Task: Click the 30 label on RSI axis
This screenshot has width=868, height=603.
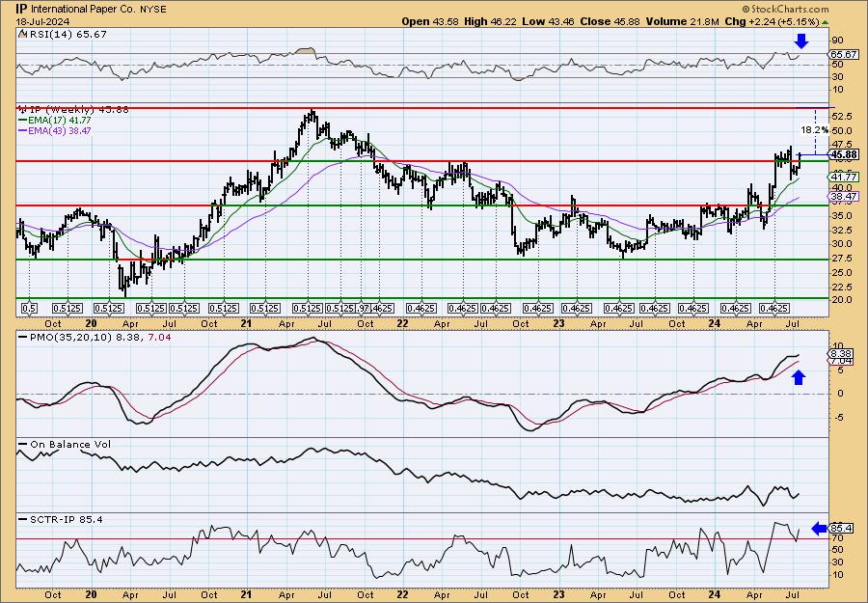Action: tap(837, 77)
